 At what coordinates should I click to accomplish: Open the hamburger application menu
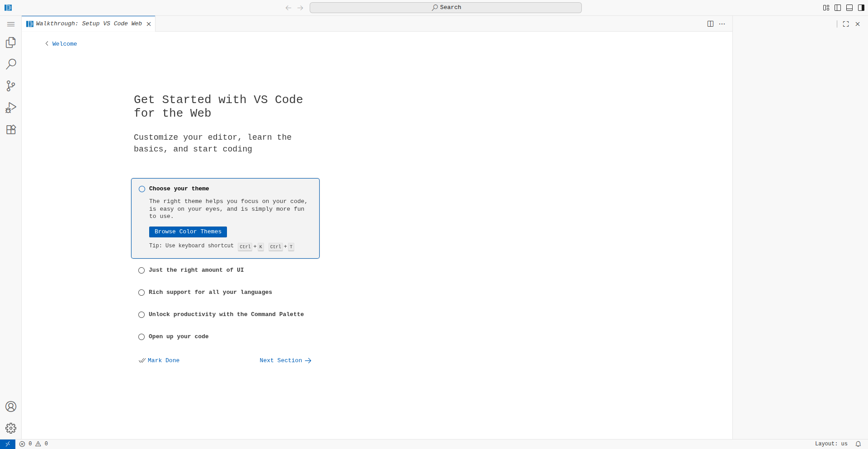coord(11,24)
